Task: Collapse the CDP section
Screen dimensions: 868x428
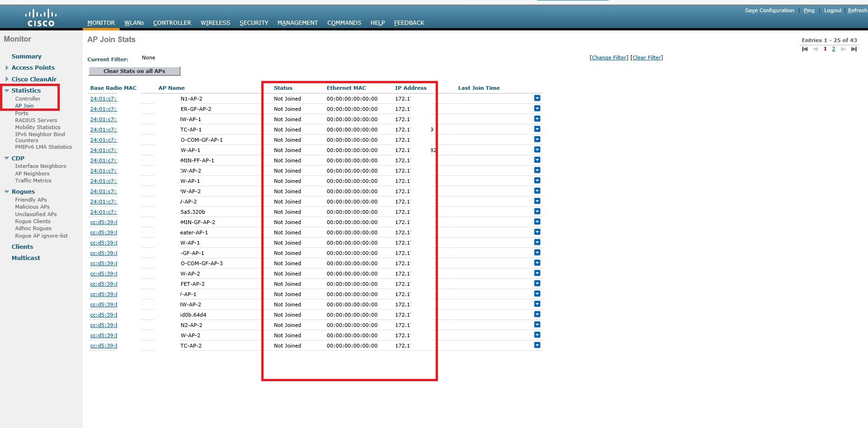Action: pos(7,158)
